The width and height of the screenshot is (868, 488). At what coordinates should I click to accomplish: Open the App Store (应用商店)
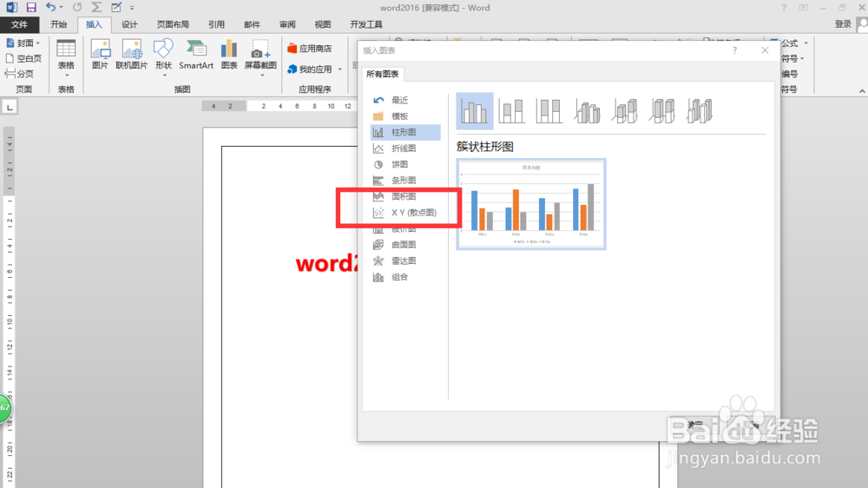point(310,49)
